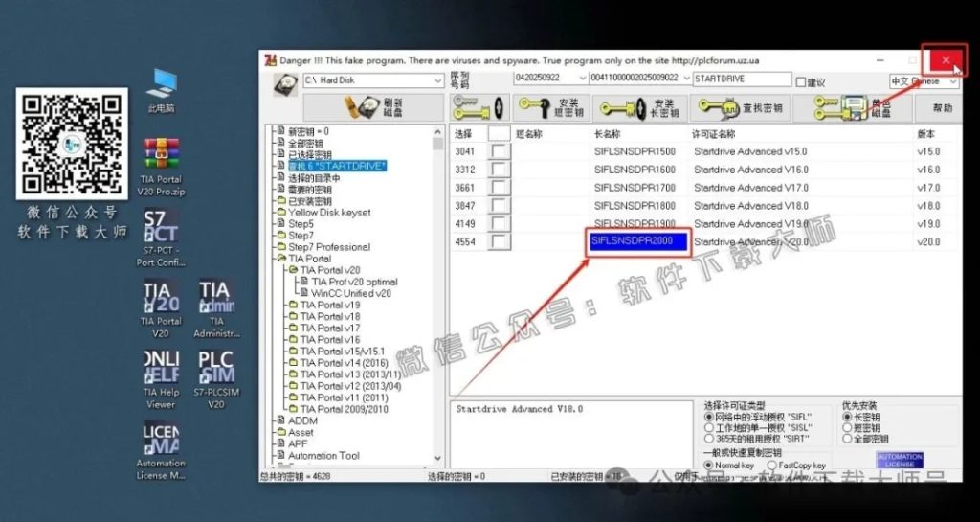Viewport: 980px width, 522px height.
Task: Click folder icon beside Asset node
Action: [x=281, y=433]
